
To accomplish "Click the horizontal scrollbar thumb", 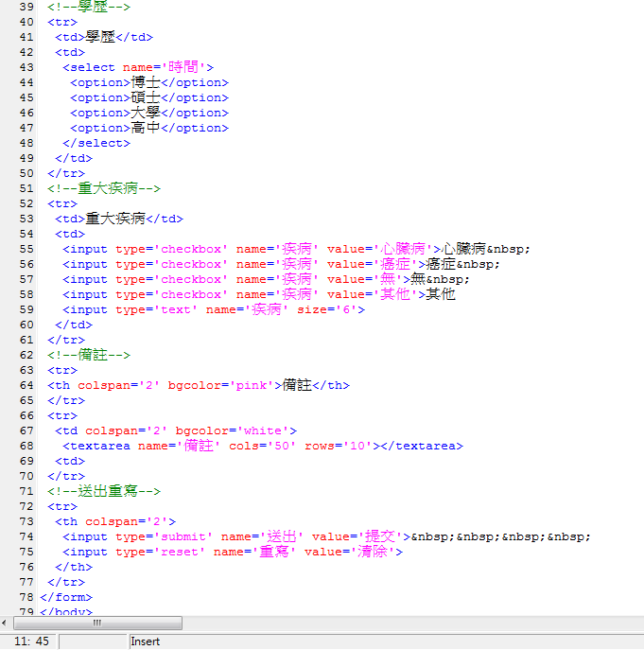I will (97, 623).
